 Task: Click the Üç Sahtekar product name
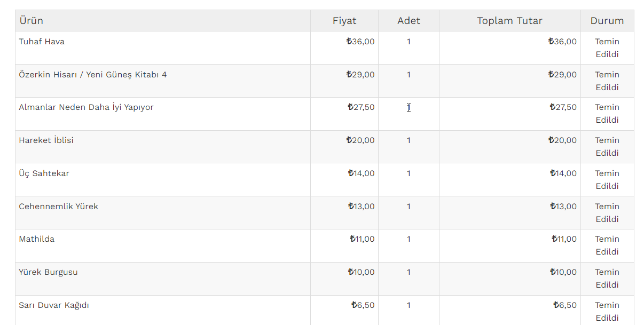pos(44,173)
